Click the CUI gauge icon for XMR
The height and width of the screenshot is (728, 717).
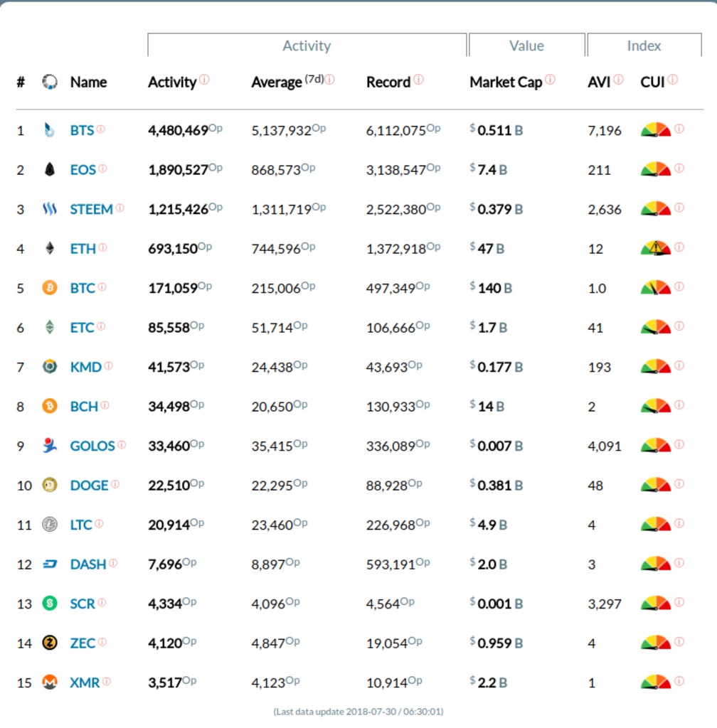coord(656,682)
